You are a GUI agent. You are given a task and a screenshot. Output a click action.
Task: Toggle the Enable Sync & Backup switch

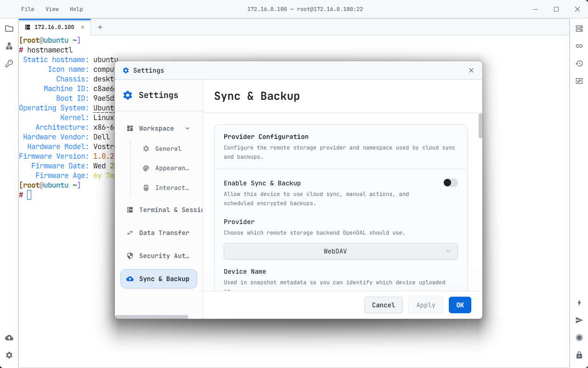point(451,183)
